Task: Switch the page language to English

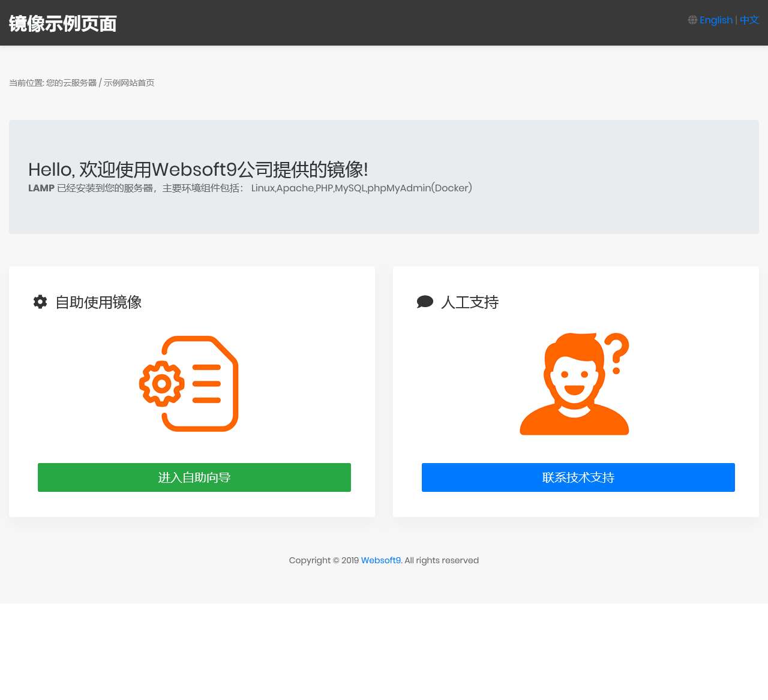Action: click(716, 20)
